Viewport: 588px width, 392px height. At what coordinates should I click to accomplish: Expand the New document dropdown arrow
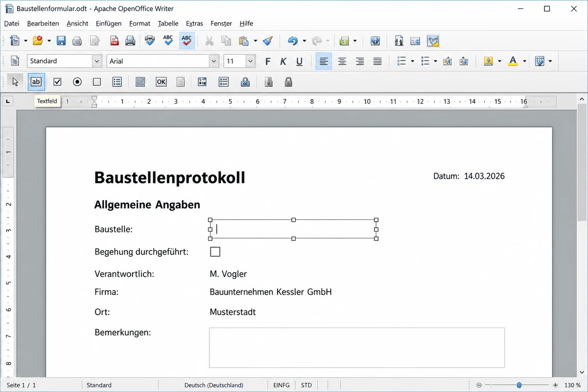(x=25, y=41)
